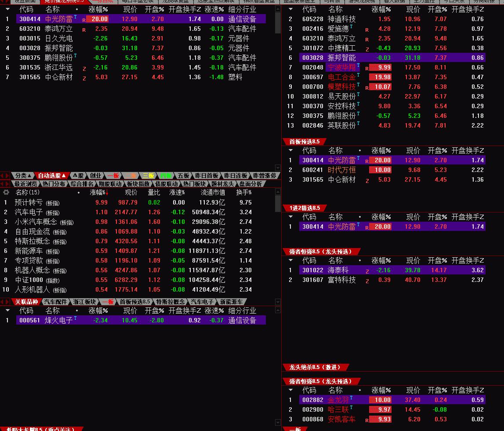Click Z marker next to 浙江华远
The height and width of the screenshot is (431, 504).
pyautogui.click(x=84, y=69)
